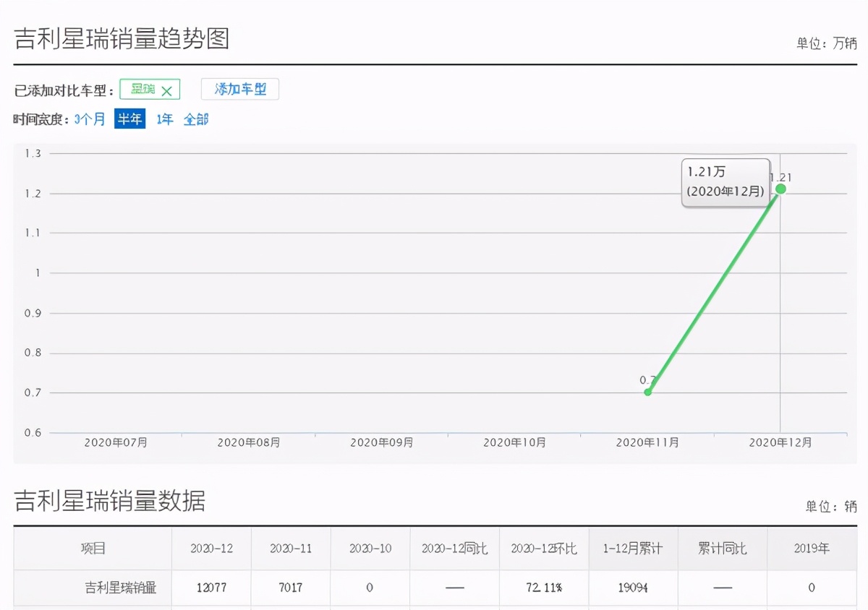Select the 2020-12同比 column header
This screenshot has height=610, width=868.
455,549
